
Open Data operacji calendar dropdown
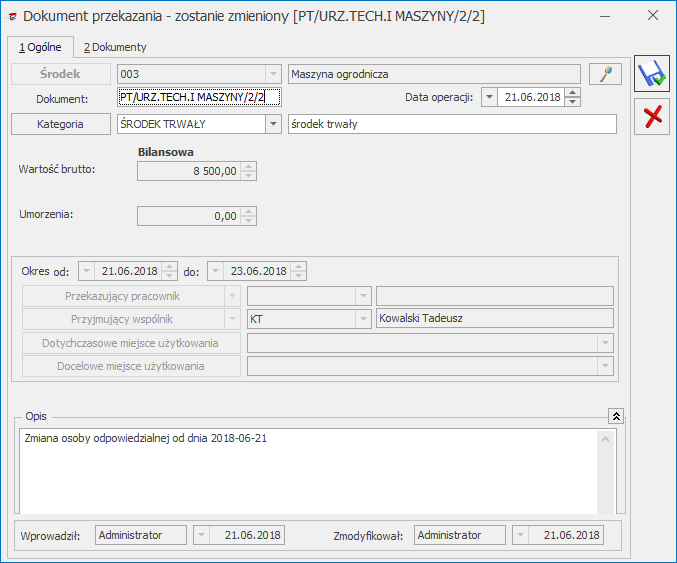pyautogui.click(x=488, y=97)
